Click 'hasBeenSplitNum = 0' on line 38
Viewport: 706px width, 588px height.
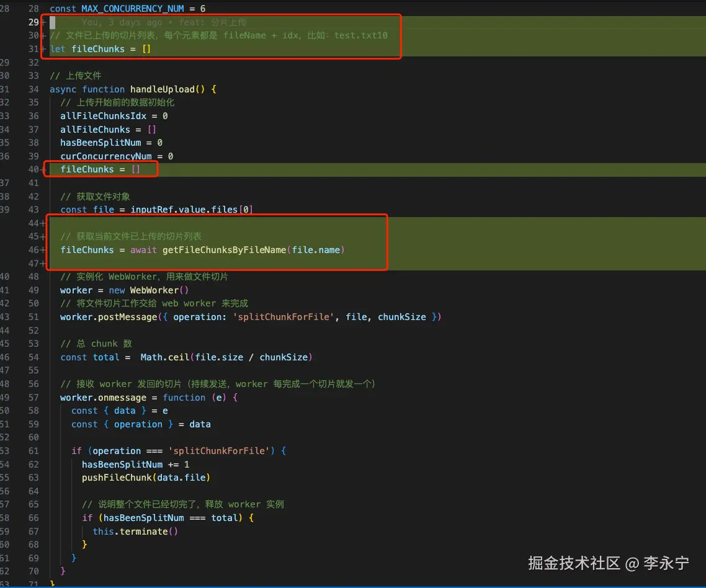[x=111, y=143]
